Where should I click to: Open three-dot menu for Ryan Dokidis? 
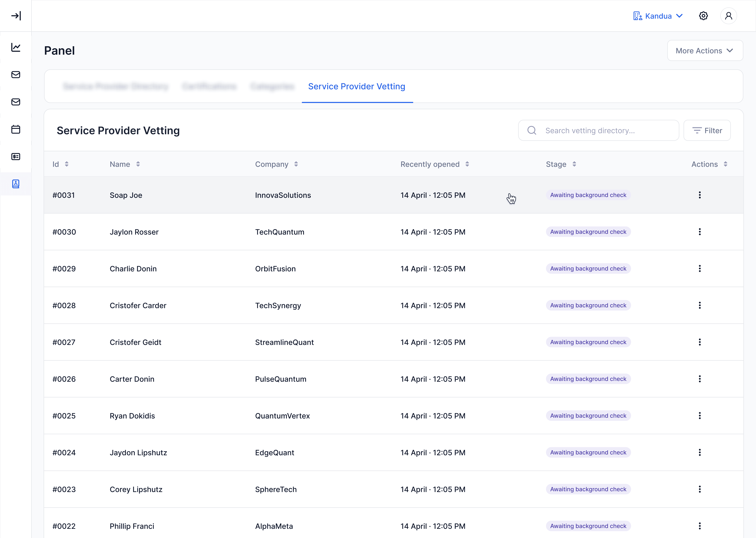tap(700, 415)
